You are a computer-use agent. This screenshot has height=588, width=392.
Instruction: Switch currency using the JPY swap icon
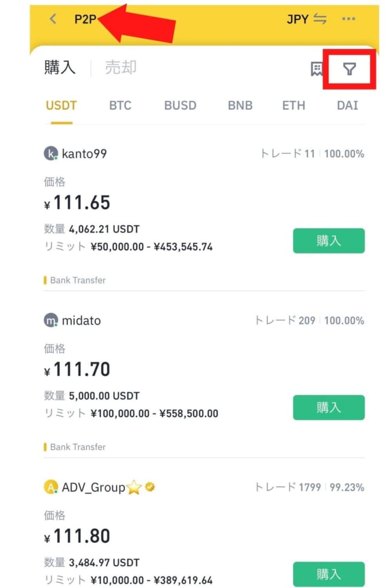pos(320,19)
